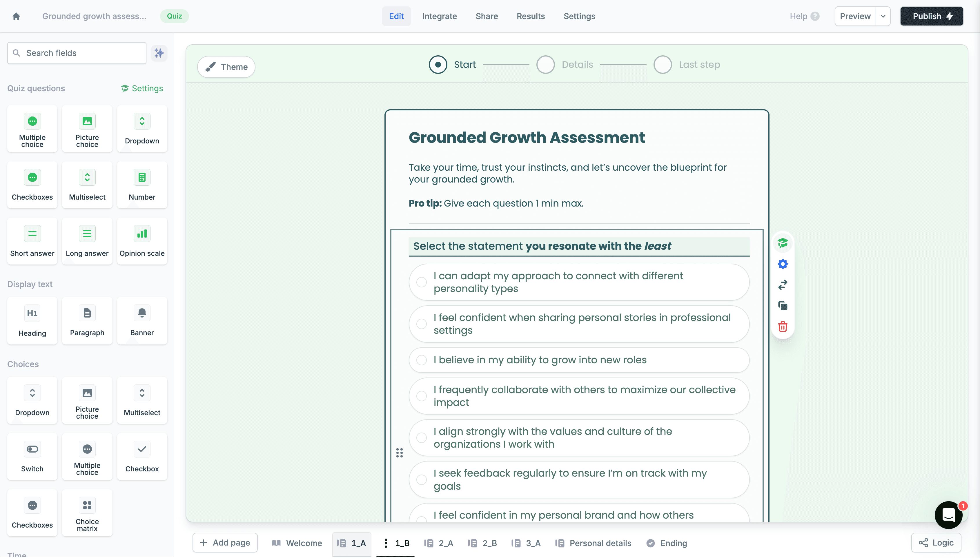Open the 1_B page options menu dots

point(386,543)
